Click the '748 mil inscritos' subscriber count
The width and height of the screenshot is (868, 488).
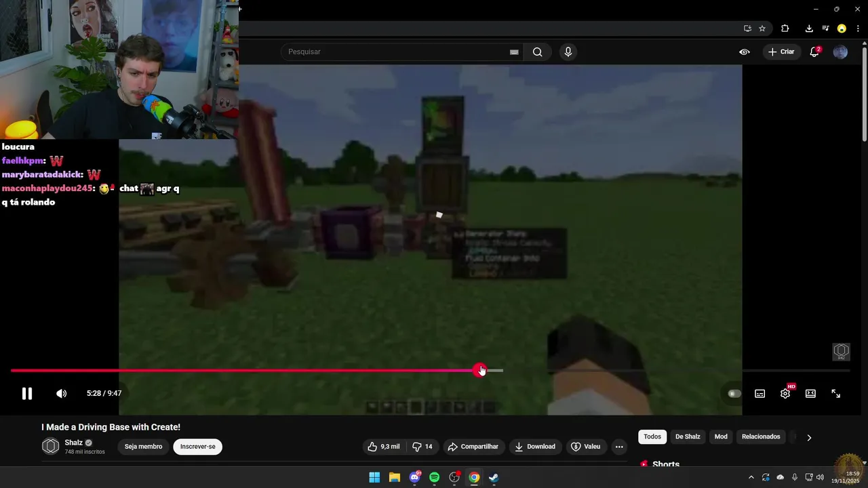tap(85, 451)
